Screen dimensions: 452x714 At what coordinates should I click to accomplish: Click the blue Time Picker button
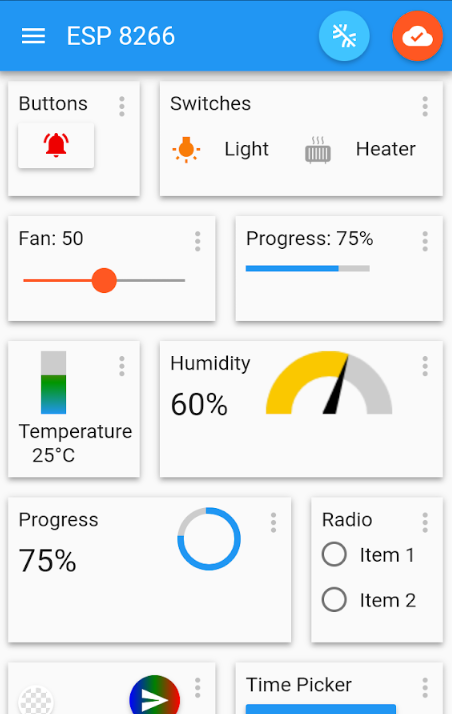(x=321, y=709)
